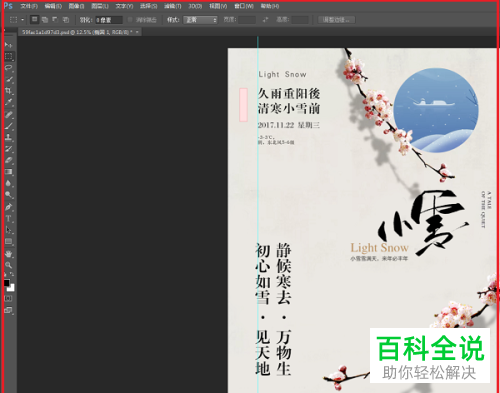The image size is (500, 393).
Task: Open the 滤镜(T) Filter menu
Action: [173, 6]
